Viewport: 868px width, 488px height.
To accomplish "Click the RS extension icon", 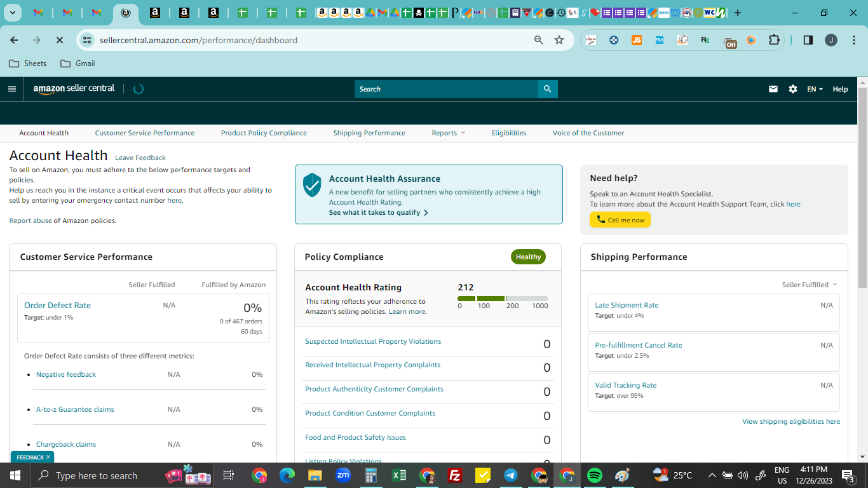I will tap(705, 40).
